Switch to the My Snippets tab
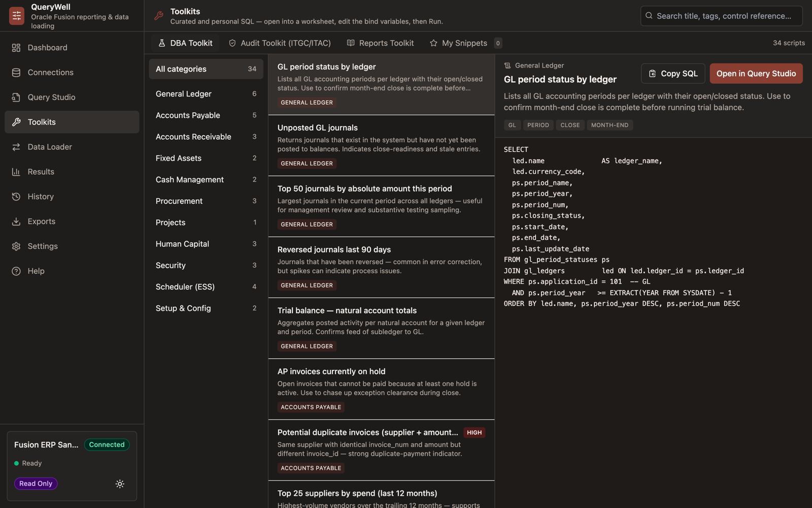Image resolution: width=812 pixels, height=508 pixels. pyautogui.click(x=465, y=43)
